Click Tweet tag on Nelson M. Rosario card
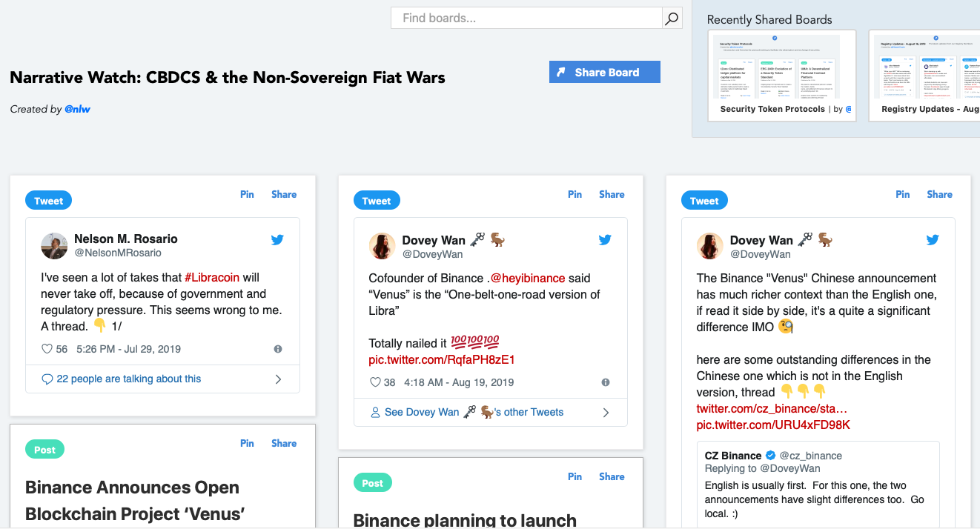Screen dimensions: 980x529 point(49,201)
